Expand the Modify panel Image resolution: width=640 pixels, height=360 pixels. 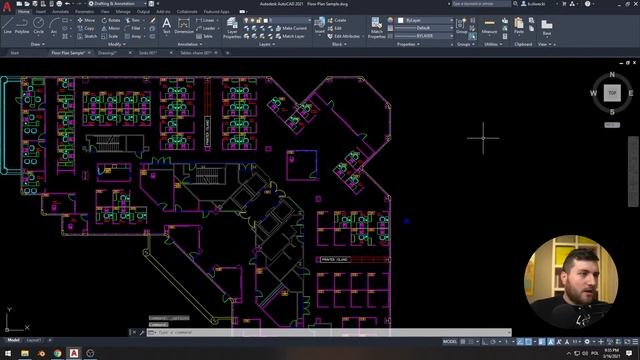116,44
